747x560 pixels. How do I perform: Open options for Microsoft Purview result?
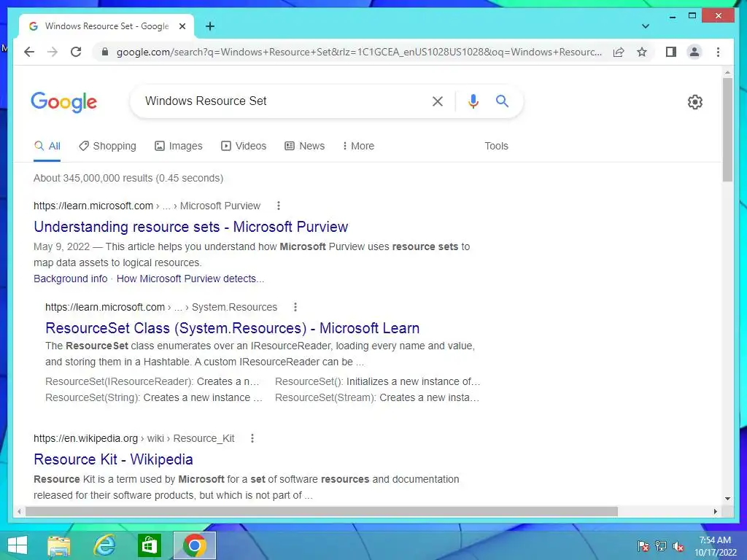click(279, 206)
